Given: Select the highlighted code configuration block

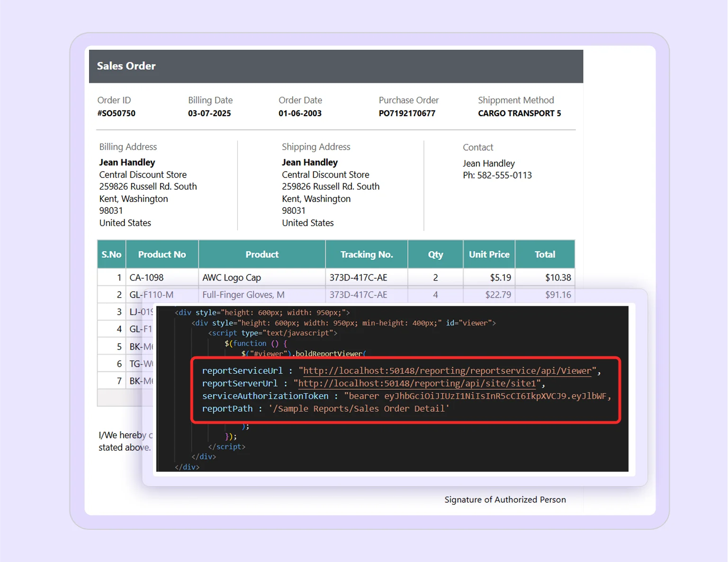Looking at the screenshot, I should [406, 390].
